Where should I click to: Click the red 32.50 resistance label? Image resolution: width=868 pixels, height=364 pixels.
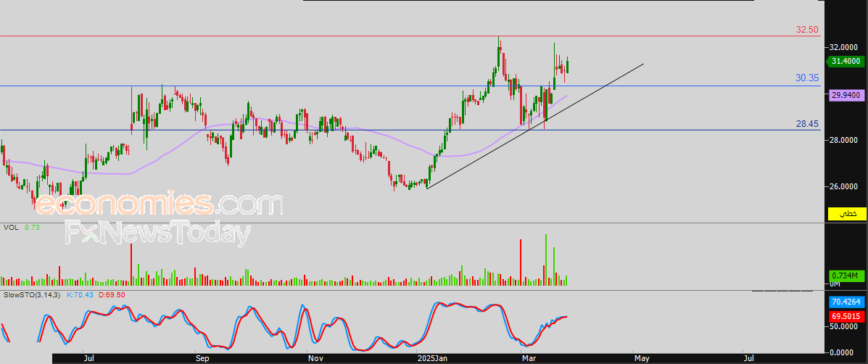click(807, 30)
